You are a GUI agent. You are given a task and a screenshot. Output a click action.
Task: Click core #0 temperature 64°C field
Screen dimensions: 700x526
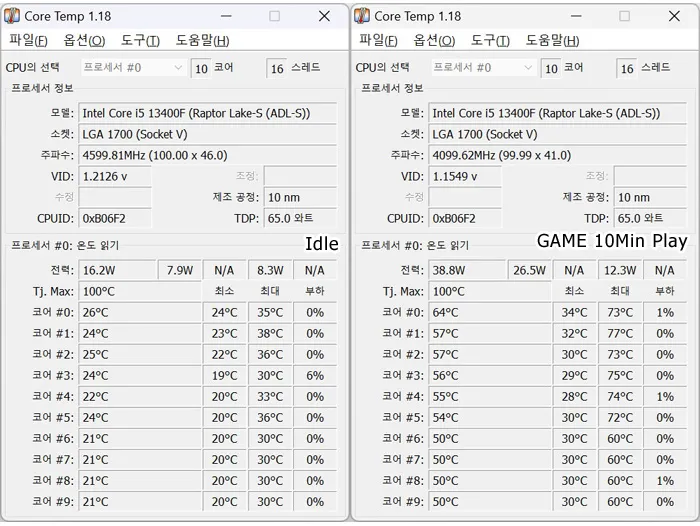[490, 313]
